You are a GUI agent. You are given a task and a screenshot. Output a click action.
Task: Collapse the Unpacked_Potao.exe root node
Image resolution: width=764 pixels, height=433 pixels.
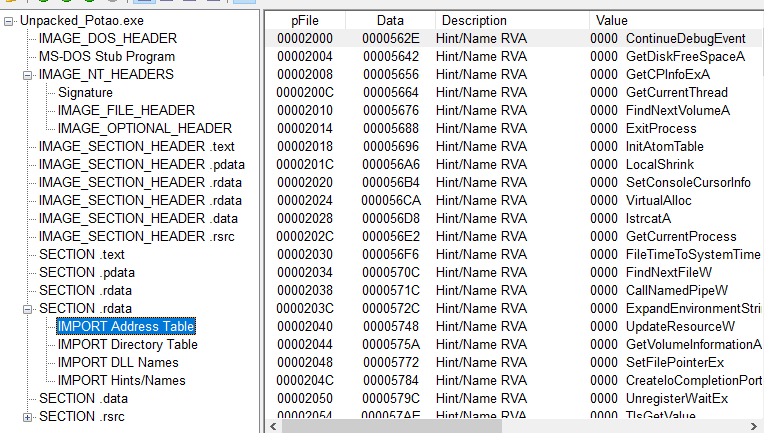tap(10, 21)
